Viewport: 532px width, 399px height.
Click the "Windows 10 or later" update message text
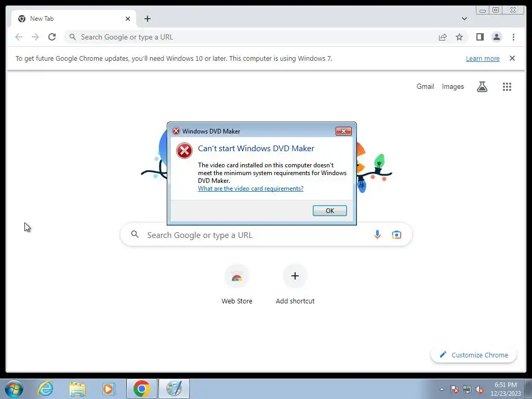pos(174,58)
